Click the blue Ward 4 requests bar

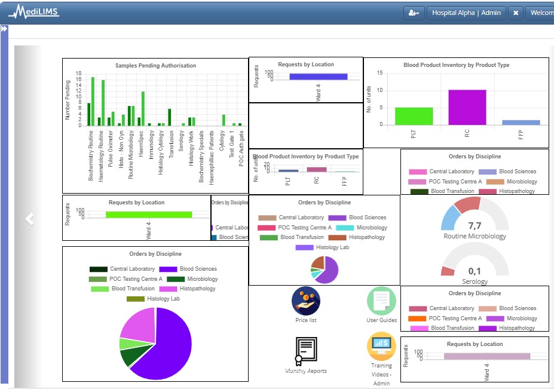point(319,76)
